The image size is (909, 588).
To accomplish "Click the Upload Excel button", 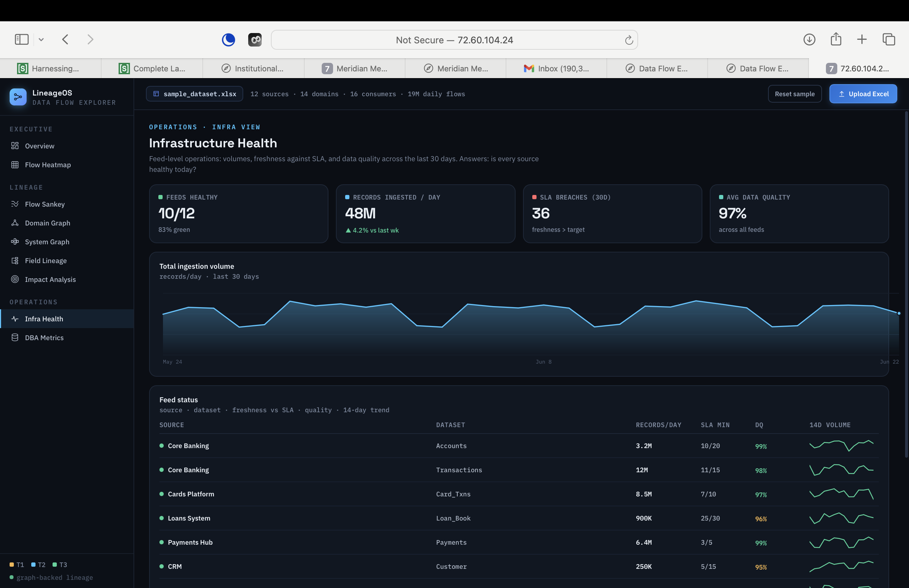I will tap(863, 93).
